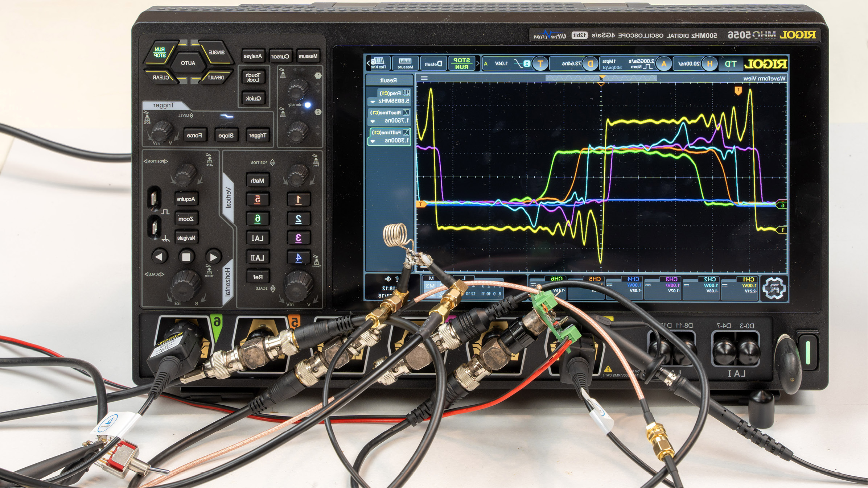
Task: Push the navigate stop square button
Action: 186,257
